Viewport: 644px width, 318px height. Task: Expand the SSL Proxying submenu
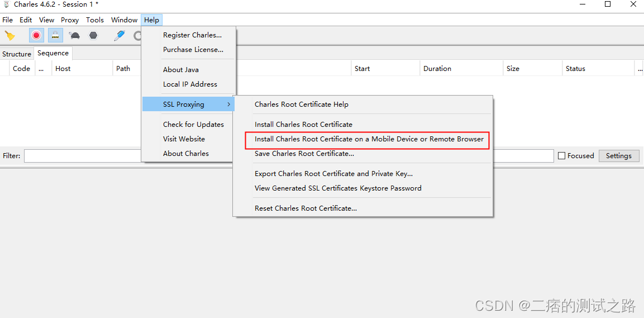coord(189,105)
